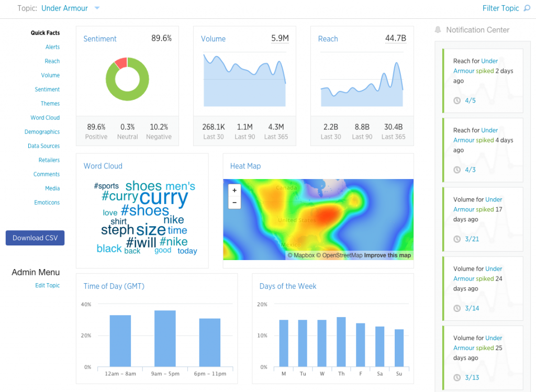Open Under Armour link in "spiked 2 days ago" notification
The height and width of the screenshot is (392, 536).
475,66
